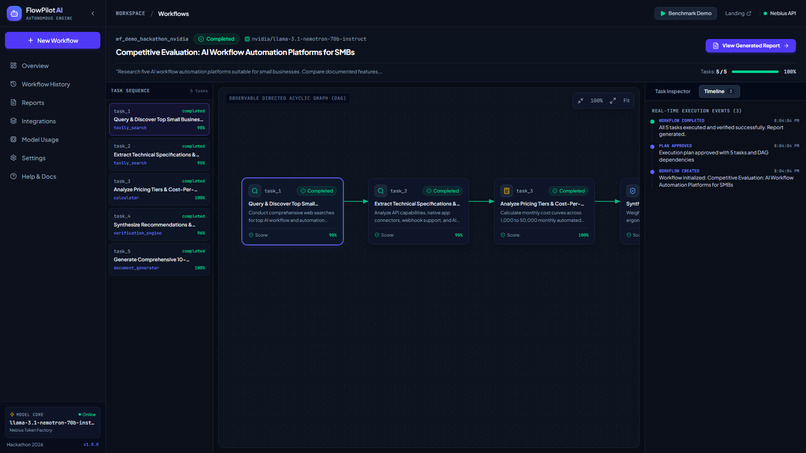Click the Nebius API status indicator

[x=779, y=13]
